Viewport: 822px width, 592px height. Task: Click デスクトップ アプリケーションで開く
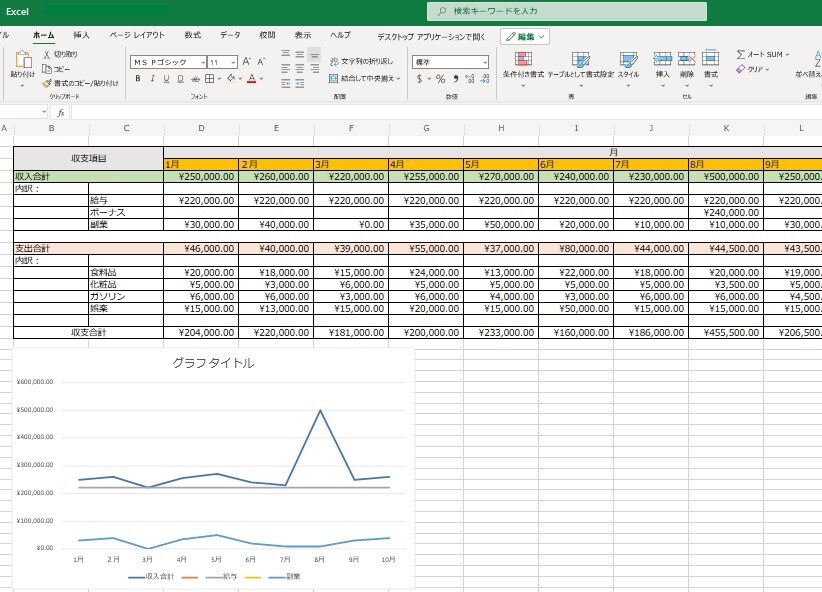[431, 37]
